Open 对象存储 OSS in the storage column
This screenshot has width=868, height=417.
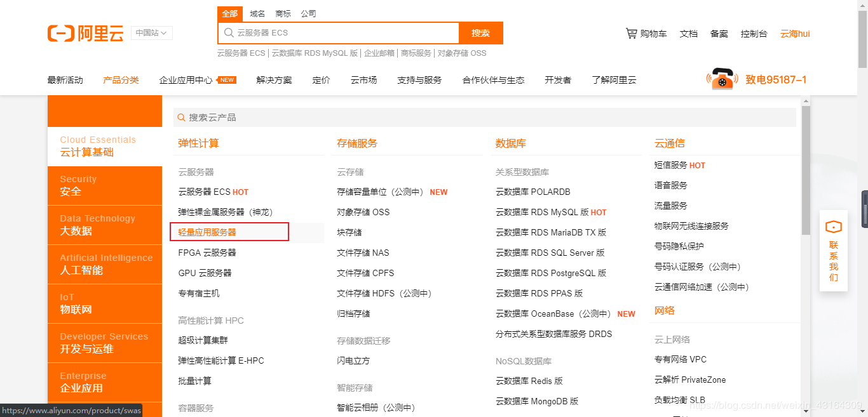pos(363,212)
